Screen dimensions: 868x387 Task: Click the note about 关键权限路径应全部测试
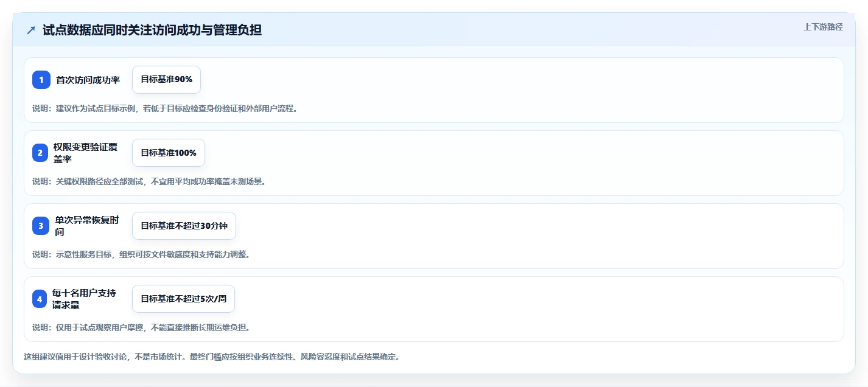tap(149, 181)
